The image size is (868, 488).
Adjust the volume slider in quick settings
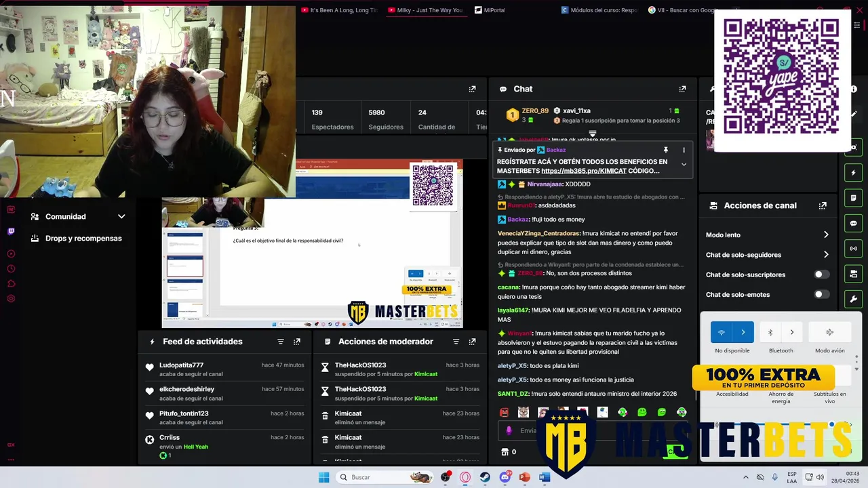pos(831,425)
